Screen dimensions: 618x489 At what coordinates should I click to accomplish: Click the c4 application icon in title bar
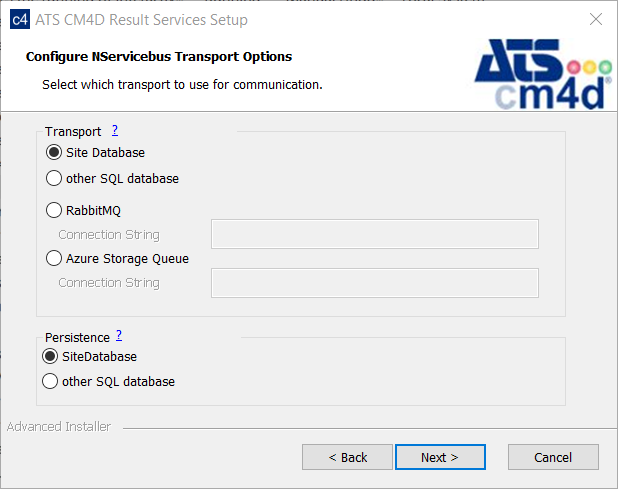tap(19, 20)
